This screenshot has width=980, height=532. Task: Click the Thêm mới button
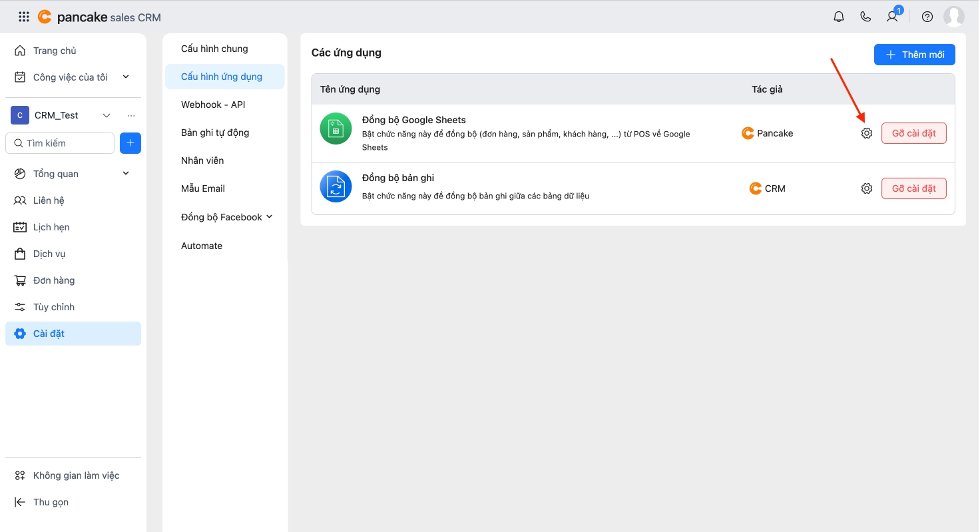point(914,55)
